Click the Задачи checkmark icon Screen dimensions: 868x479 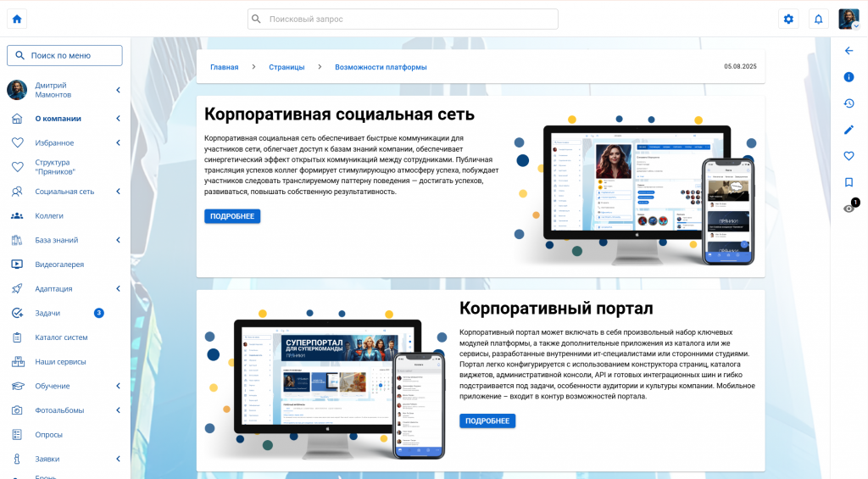pyautogui.click(x=17, y=313)
